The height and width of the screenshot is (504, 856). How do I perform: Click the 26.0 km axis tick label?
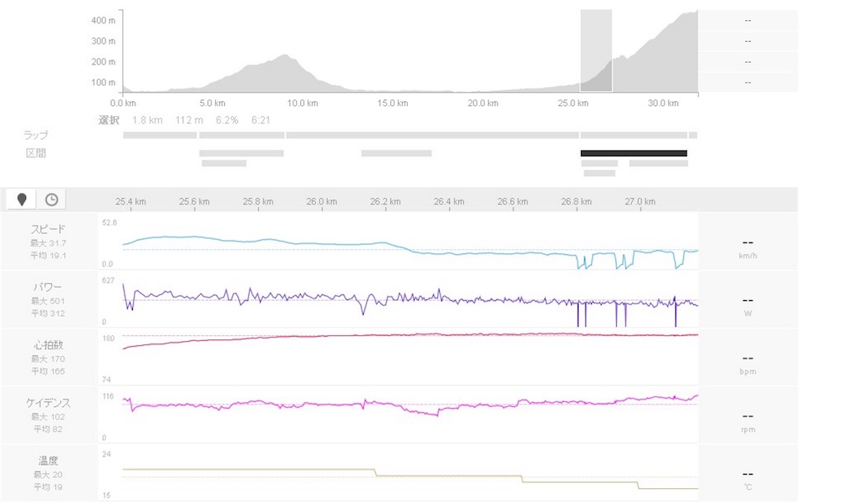(322, 201)
